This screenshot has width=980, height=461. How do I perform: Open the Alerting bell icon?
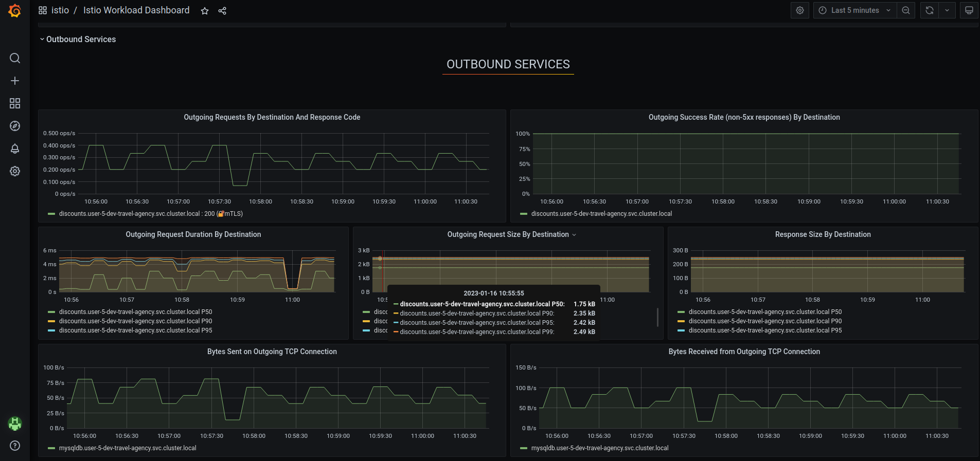[15, 149]
